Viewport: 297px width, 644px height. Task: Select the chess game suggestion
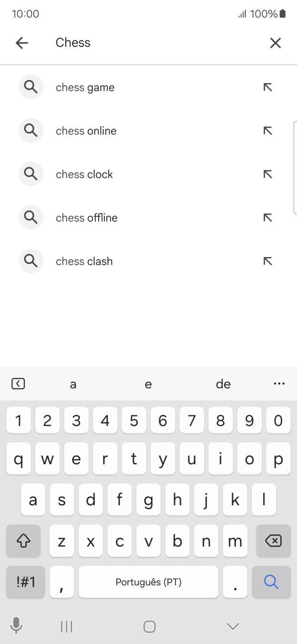[x=85, y=87]
